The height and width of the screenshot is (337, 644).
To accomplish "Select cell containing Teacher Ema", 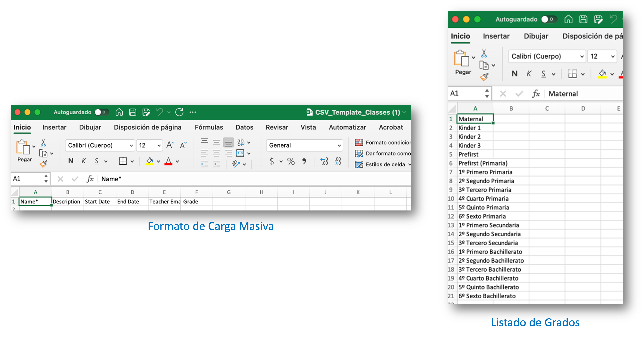I will [x=164, y=202].
